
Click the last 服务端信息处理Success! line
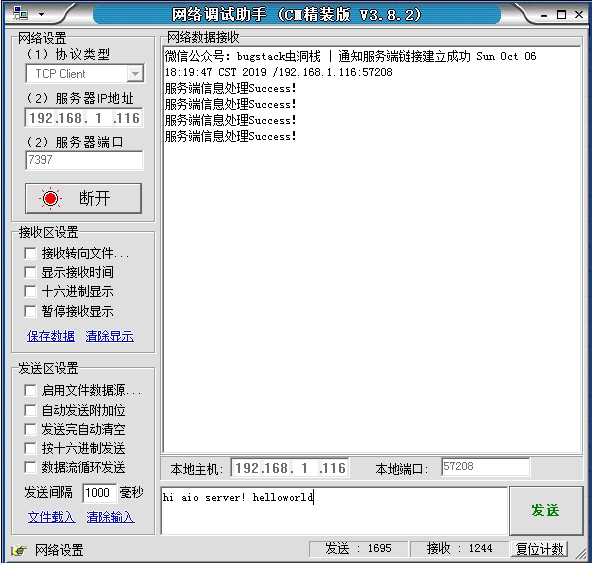click(230, 136)
